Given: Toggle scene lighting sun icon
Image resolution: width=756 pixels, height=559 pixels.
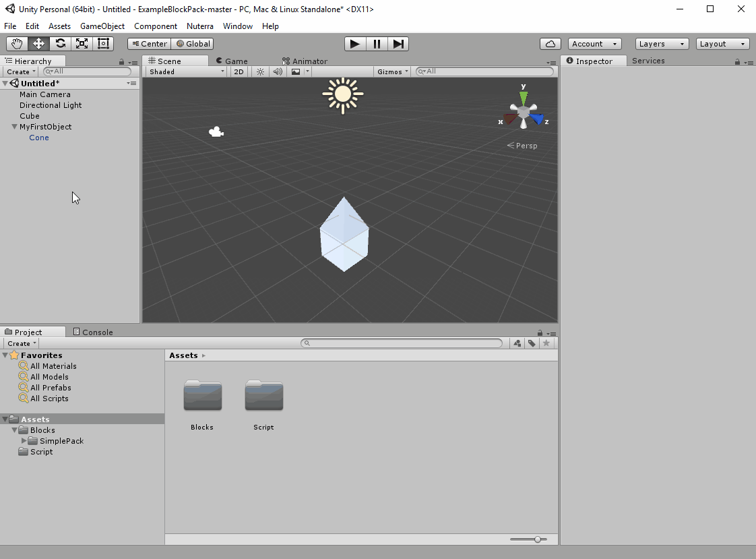Looking at the screenshot, I should pos(260,71).
